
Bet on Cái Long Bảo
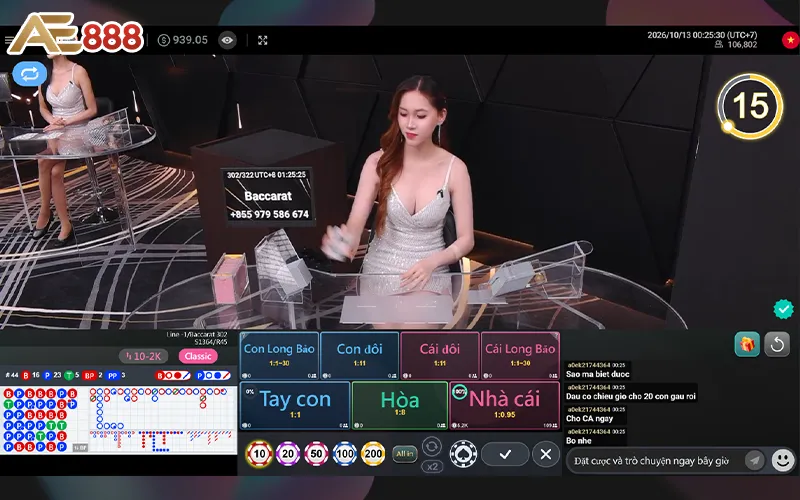[x=520, y=356]
